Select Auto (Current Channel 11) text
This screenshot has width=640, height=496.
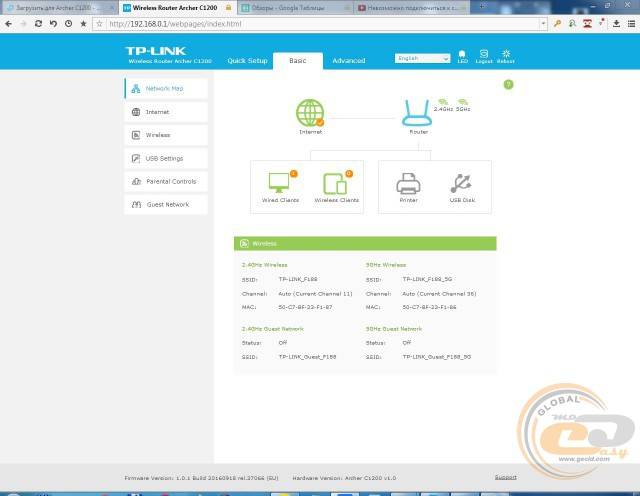[x=316, y=294]
